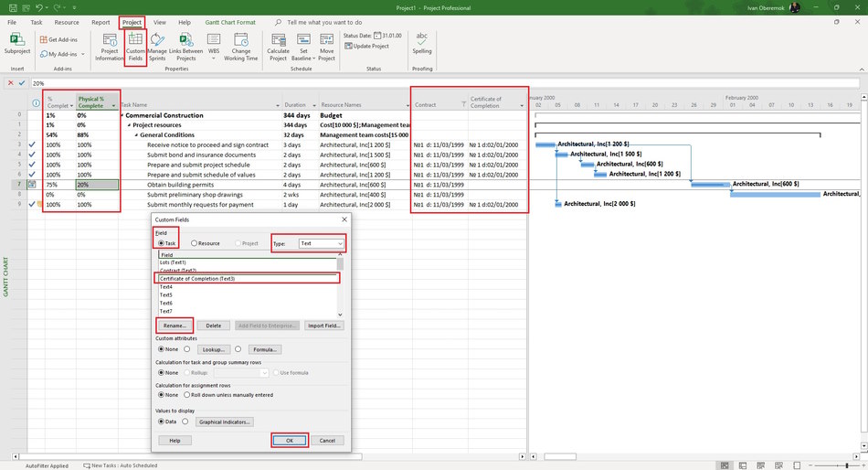This screenshot has width=868, height=470.
Task: Collapse the Project resources summary task
Action: pyautogui.click(x=129, y=125)
